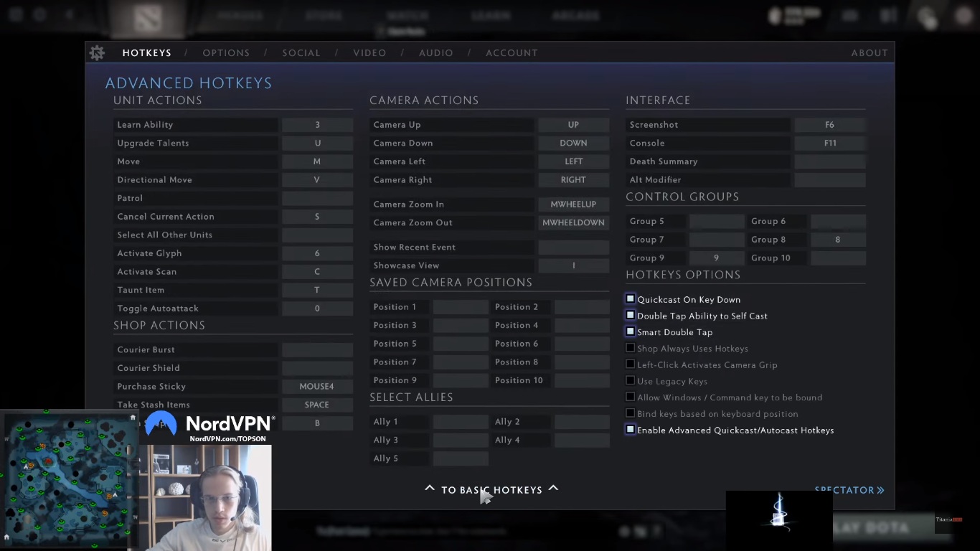The image size is (980, 551).
Task: Open the Audio settings tab
Action: pyautogui.click(x=436, y=53)
